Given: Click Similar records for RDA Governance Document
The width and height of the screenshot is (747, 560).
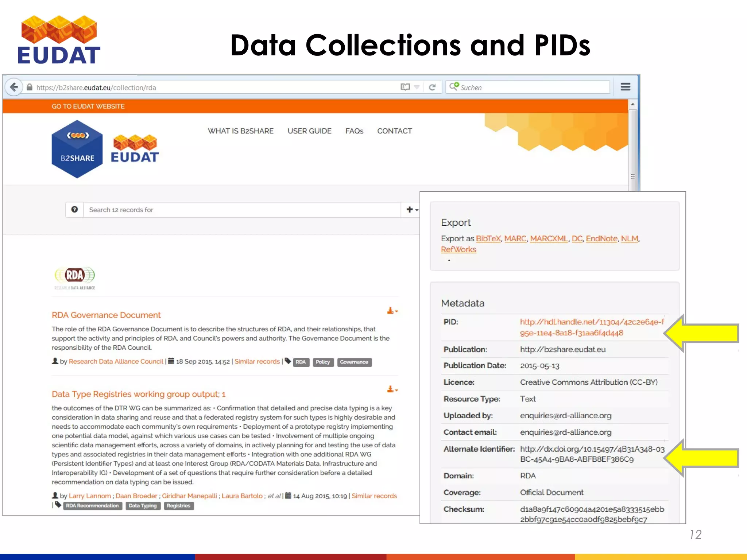Looking at the screenshot, I should coord(257,361).
